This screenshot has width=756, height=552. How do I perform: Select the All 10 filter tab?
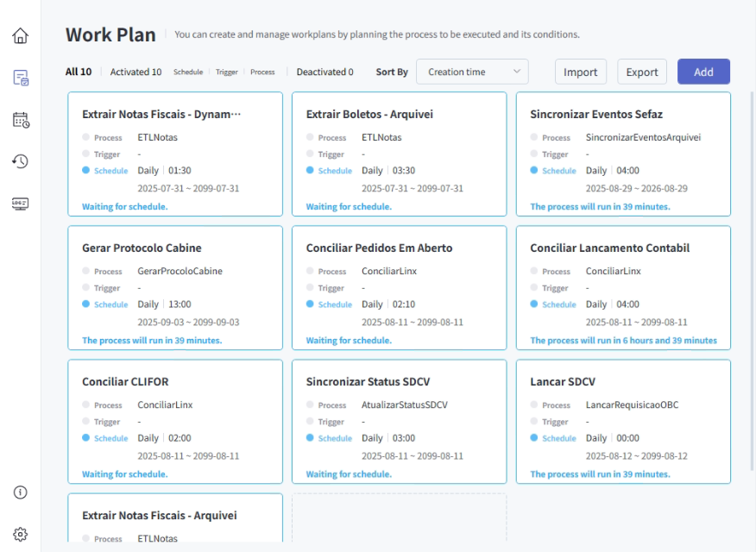79,72
